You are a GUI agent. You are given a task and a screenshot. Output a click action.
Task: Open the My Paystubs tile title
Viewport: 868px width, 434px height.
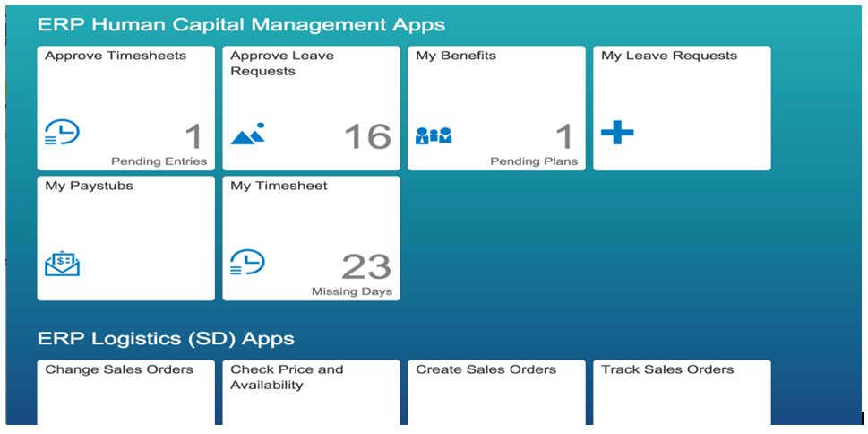coord(89,186)
